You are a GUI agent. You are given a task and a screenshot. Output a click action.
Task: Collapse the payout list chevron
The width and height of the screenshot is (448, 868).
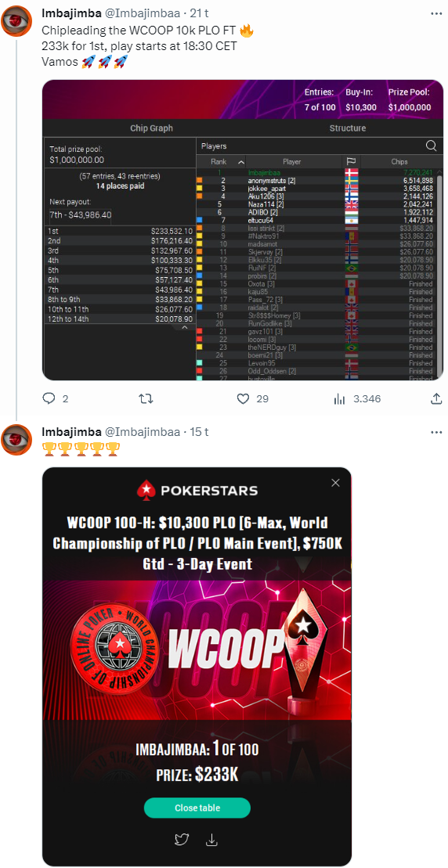[x=184, y=328]
